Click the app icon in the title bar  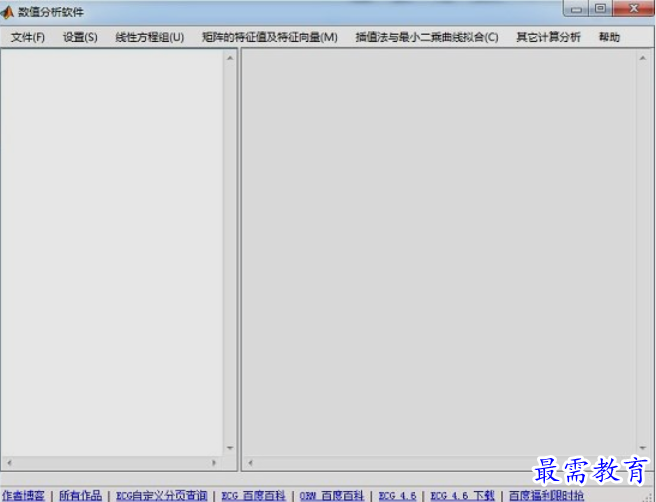pos(7,12)
